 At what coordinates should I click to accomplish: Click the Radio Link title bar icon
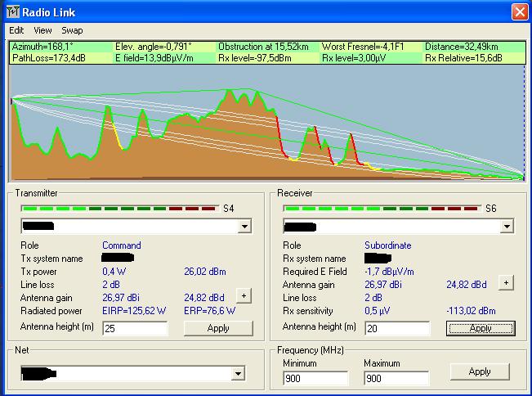12,11
